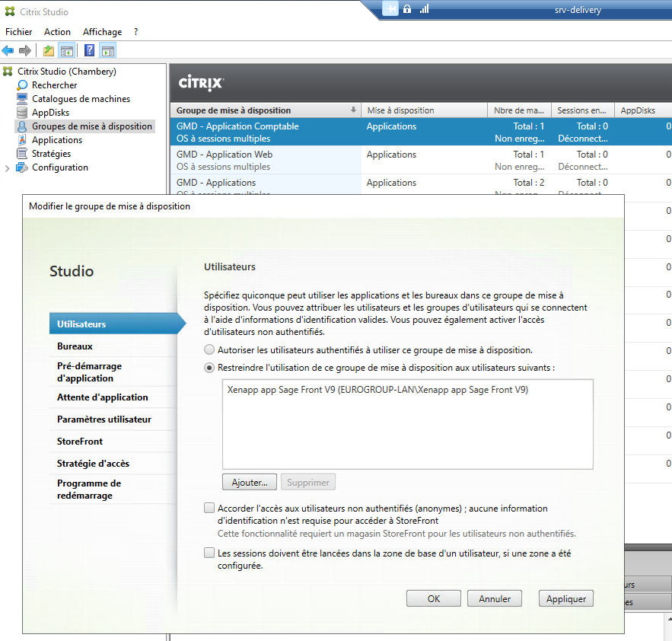Click the signal strength icon in connection bar

coord(425,9)
